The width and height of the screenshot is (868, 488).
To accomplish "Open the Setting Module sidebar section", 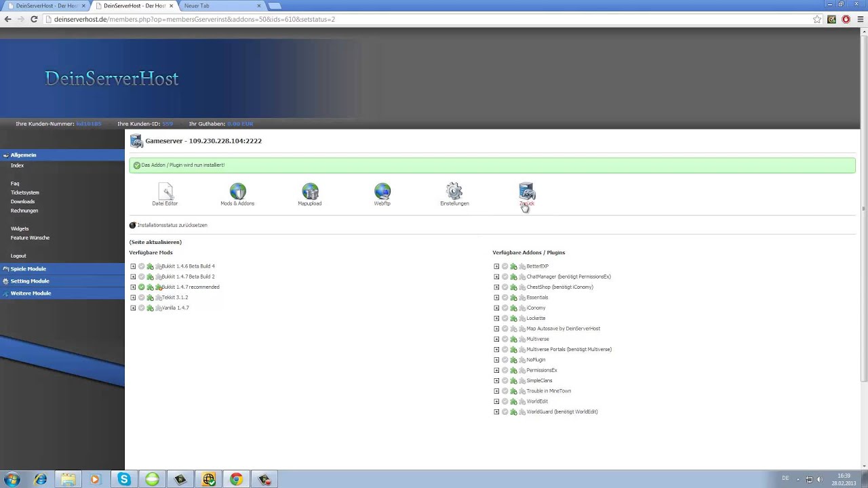I will coord(62,281).
